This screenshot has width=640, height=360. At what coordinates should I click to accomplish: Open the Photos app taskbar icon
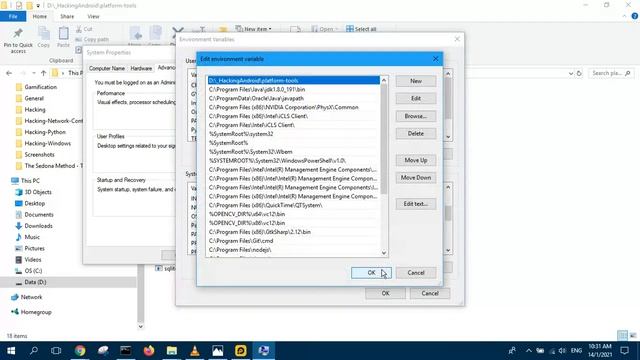pyautogui.click(x=218, y=351)
